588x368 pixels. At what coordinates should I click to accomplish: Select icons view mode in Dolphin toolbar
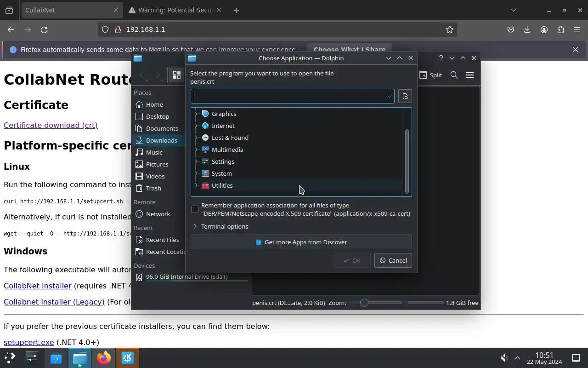click(177, 75)
